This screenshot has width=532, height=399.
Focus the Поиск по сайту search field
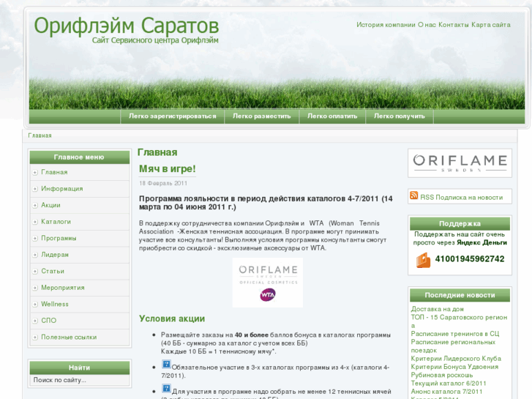(80, 380)
